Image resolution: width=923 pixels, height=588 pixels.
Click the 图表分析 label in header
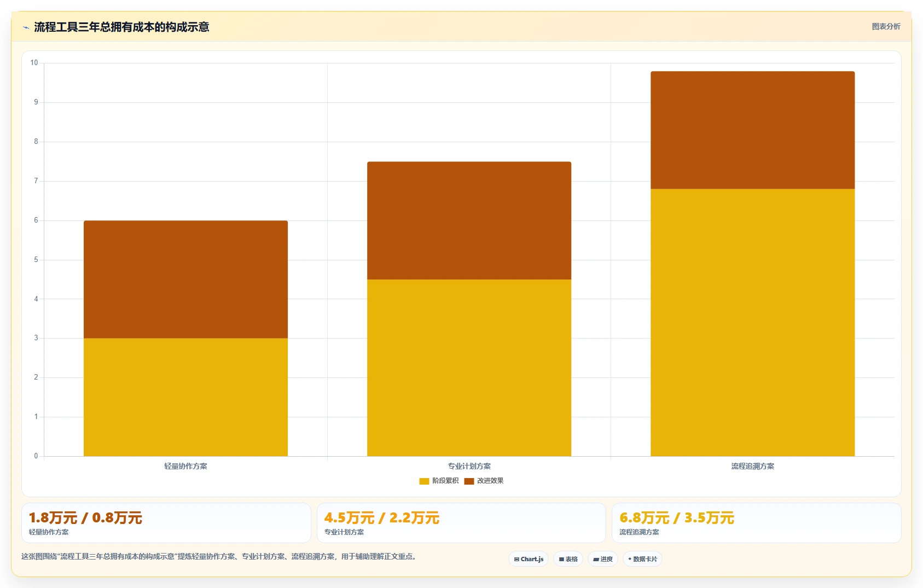886,26
